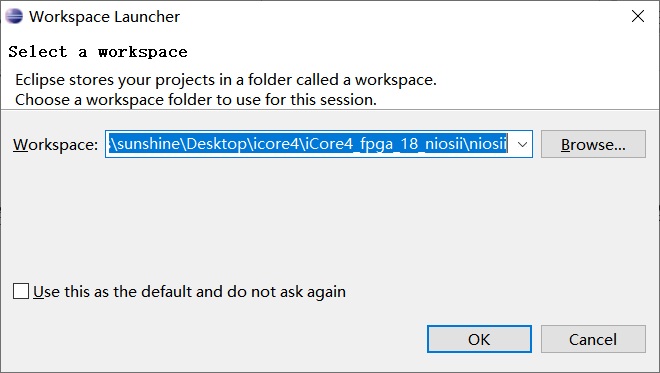
Task: Click on '\sunshine' at path start
Action: coord(145,144)
